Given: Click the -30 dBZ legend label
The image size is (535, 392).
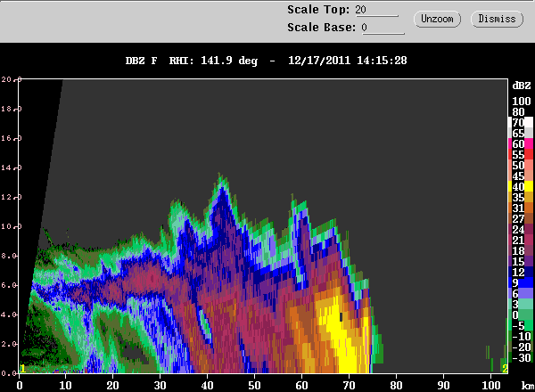Looking at the screenshot, I should point(522,357).
